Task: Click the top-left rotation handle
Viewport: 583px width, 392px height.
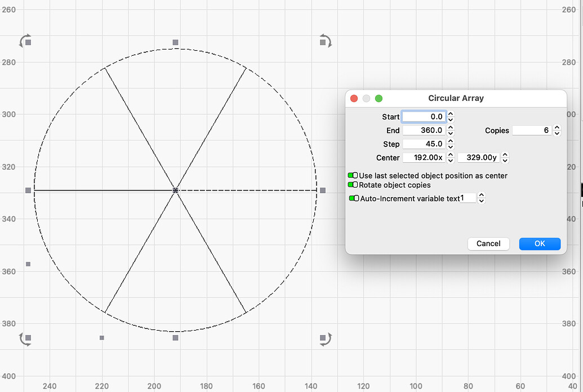Action: coord(25,42)
